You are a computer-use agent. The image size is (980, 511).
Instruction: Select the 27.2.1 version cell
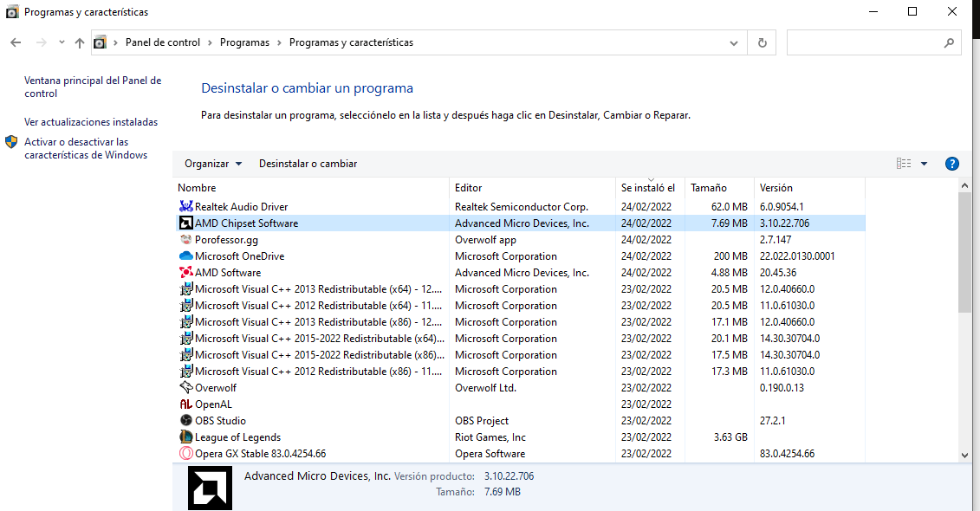coord(773,420)
